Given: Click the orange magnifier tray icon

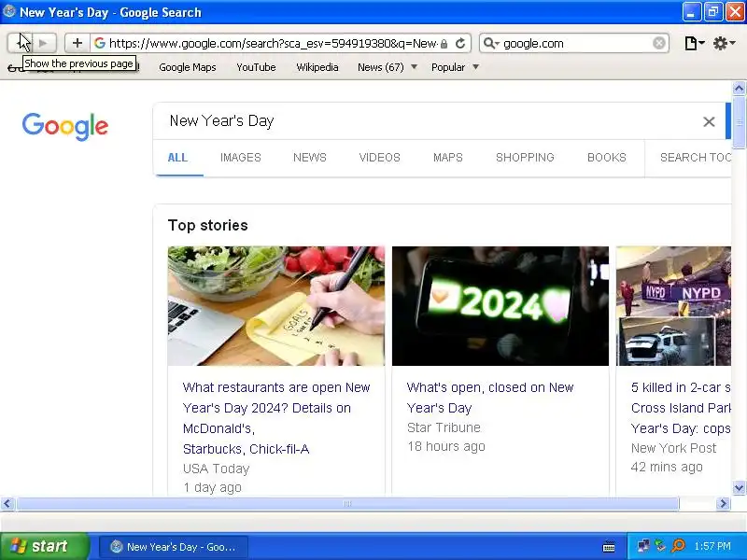Looking at the screenshot, I should 678,546.
